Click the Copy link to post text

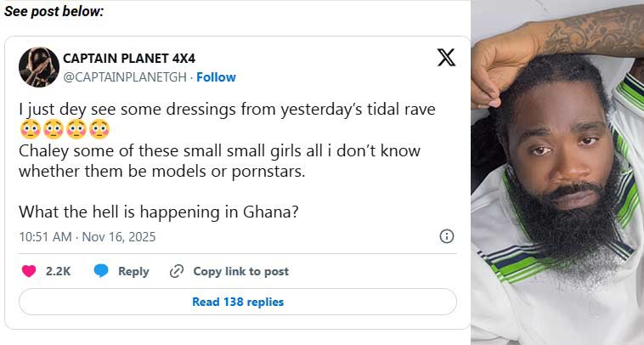[240, 271]
